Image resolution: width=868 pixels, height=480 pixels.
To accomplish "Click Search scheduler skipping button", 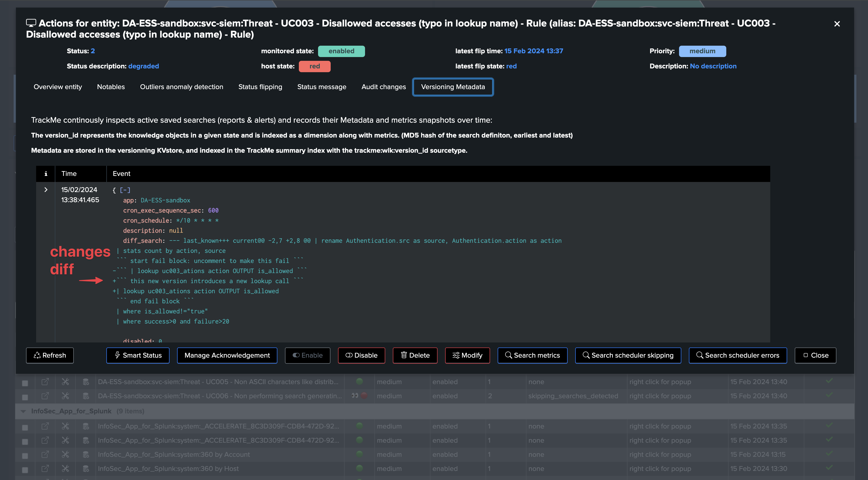I will 628,355.
